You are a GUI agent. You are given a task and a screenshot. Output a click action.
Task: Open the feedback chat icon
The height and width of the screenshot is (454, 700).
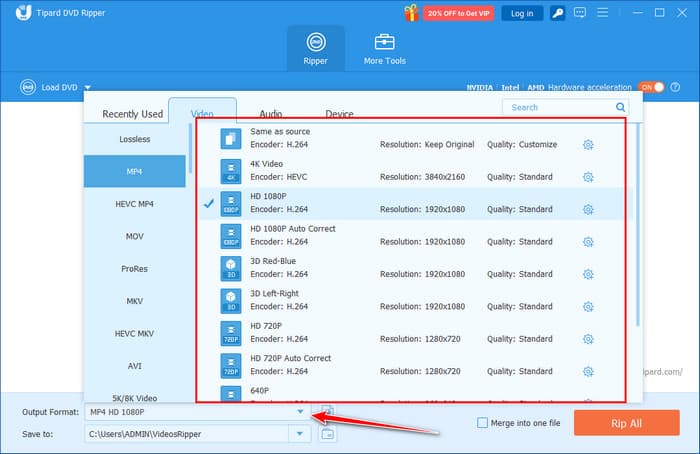pos(580,13)
